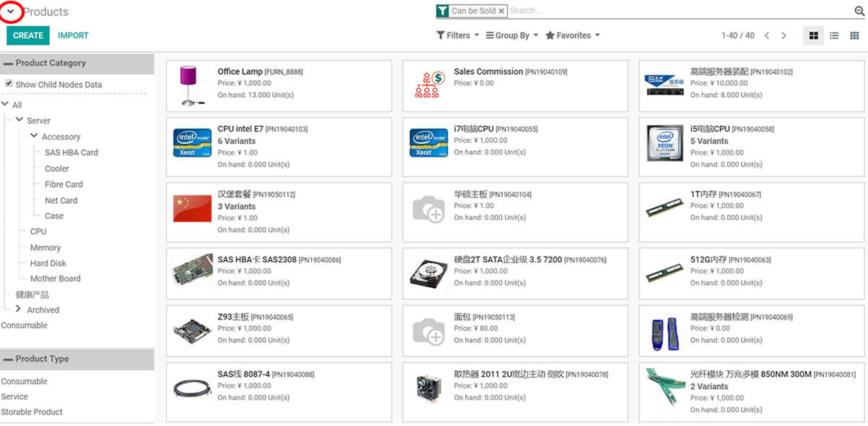Switch to the kanban view icon
This screenshot has width=868, height=426.
(813, 35)
